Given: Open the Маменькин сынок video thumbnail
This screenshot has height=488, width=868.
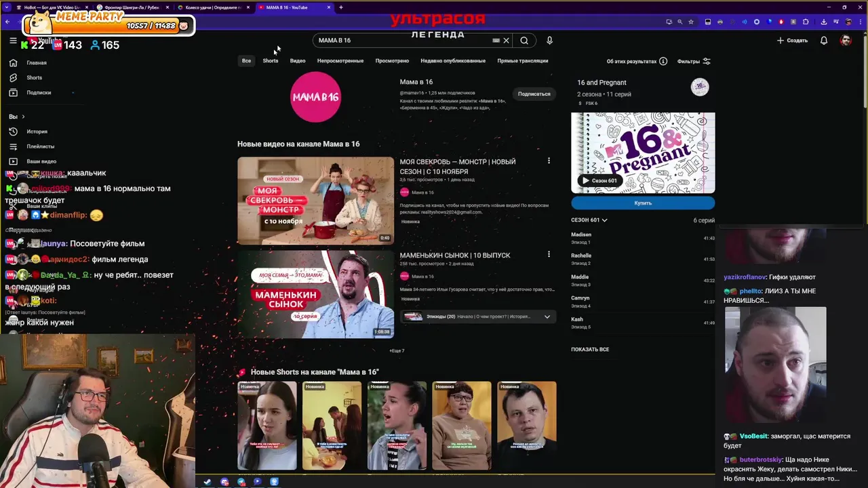Looking at the screenshot, I should [x=315, y=294].
